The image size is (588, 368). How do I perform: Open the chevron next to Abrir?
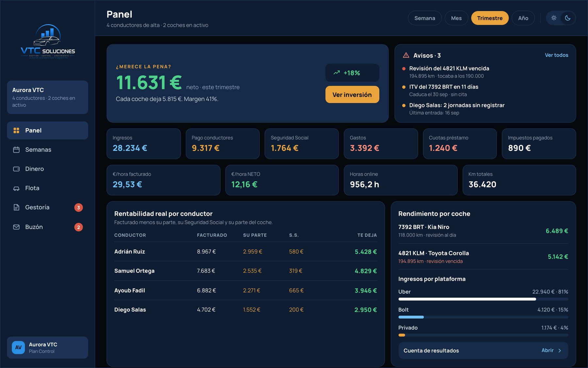click(560, 351)
